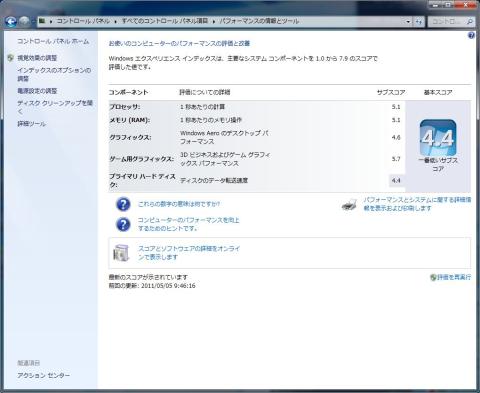Select the プライマリ ハード ディスク row label
The height and width of the screenshot is (393, 480).
pyautogui.click(x=142, y=180)
